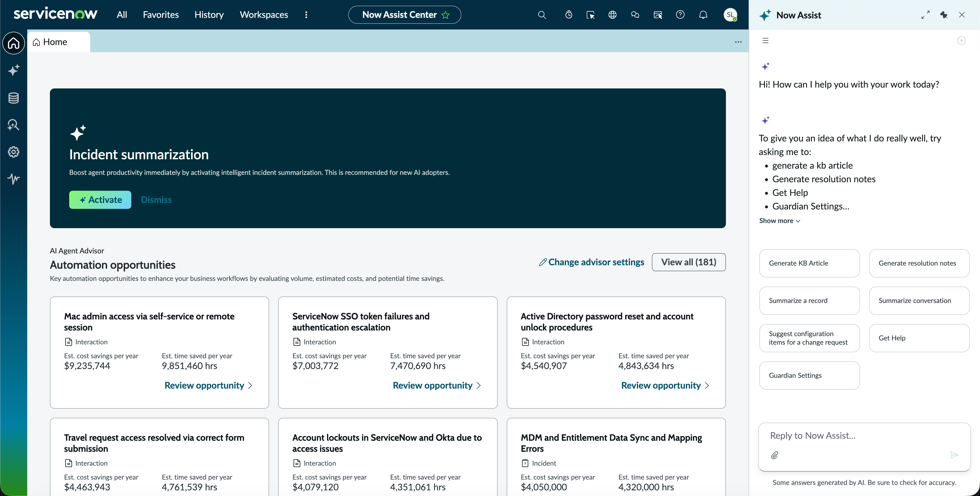Open the History menu

[x=209, y=15]
